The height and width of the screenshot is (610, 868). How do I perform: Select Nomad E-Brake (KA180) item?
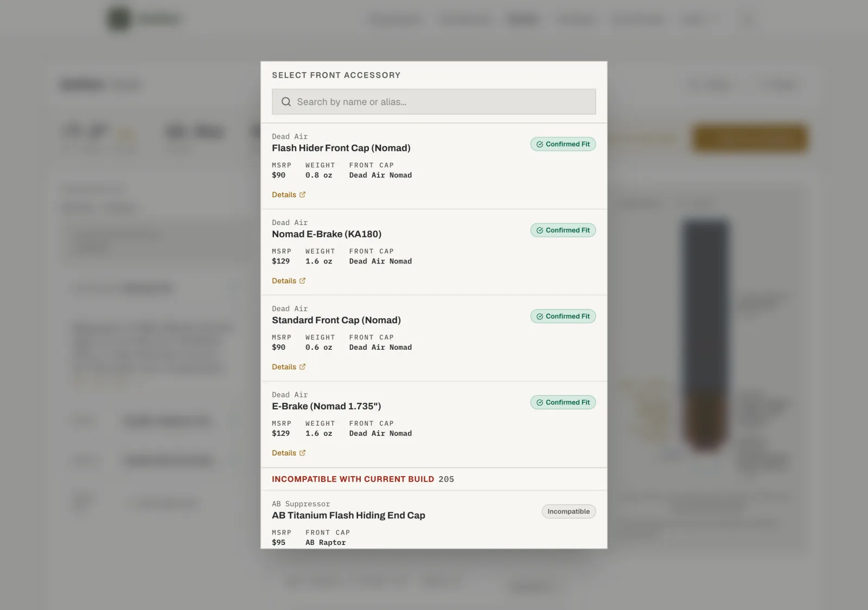point(433,252)
